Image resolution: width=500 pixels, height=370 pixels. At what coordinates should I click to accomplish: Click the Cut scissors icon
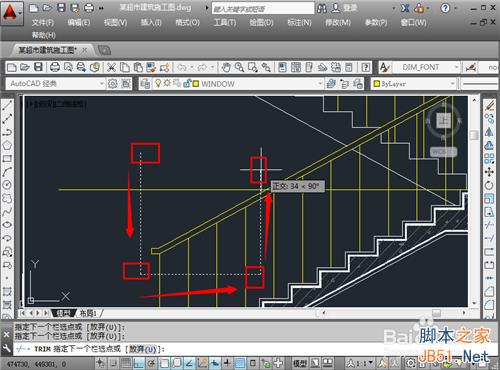coord(111,67)
